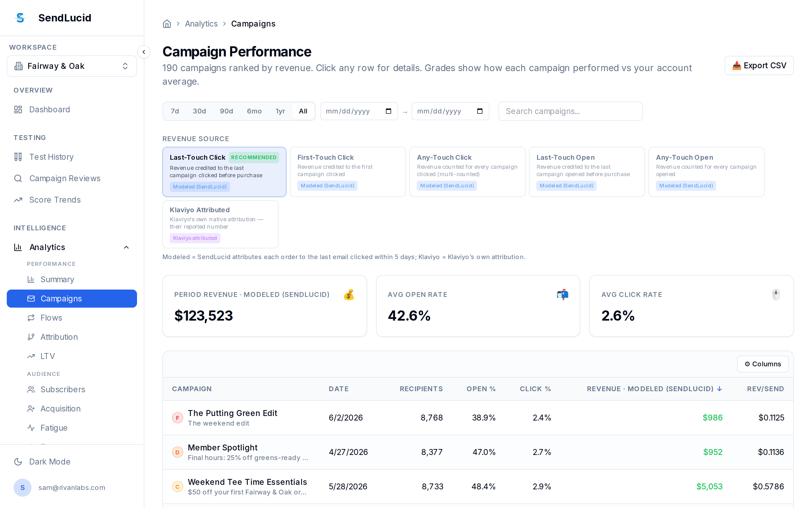Sort table by Recipients column header
The height and width of the screenshot is (508, 812).
(x=421, y=389)
